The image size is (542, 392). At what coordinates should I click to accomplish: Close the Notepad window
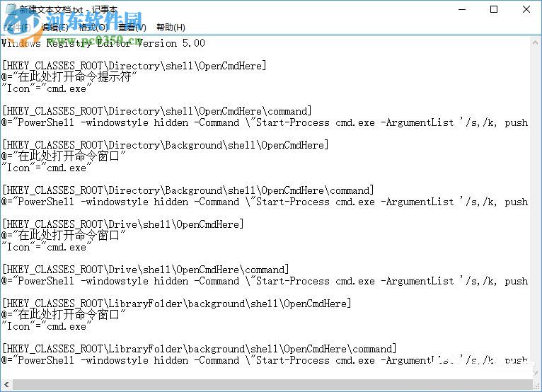pos(526,9)
